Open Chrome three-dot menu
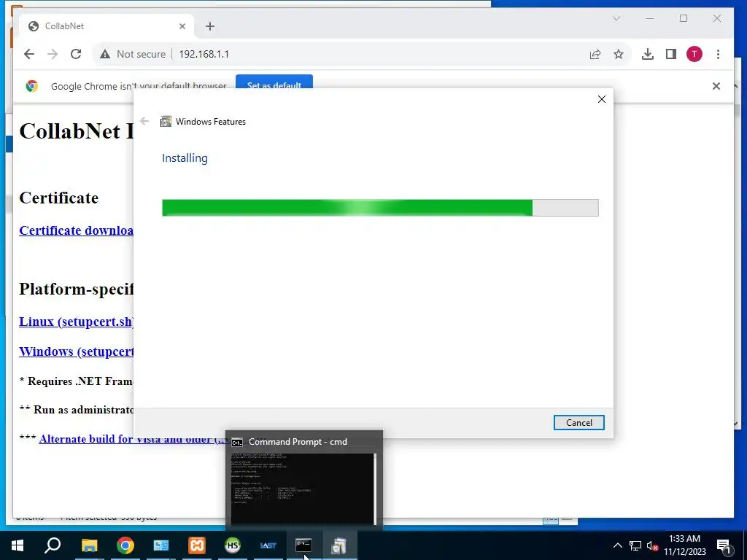The height and width of the screenshot is (560, 747). point(718,54)
